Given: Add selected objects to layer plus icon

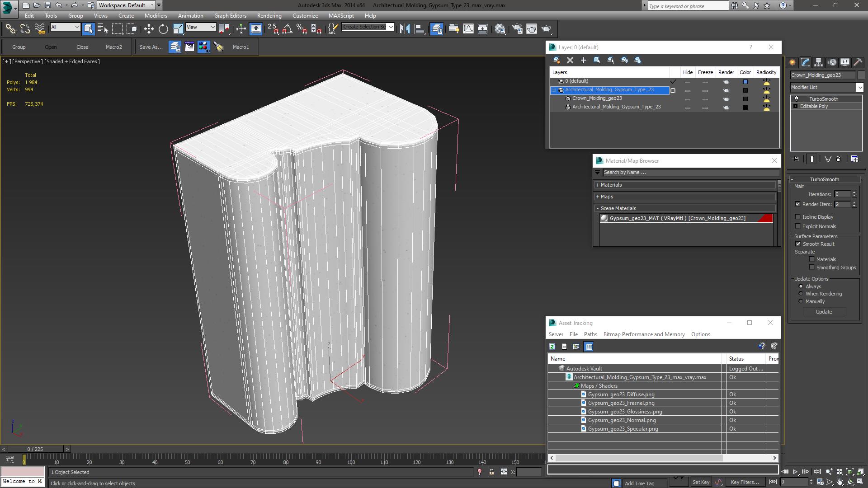Looking at the screenshot, I should 584,60.
